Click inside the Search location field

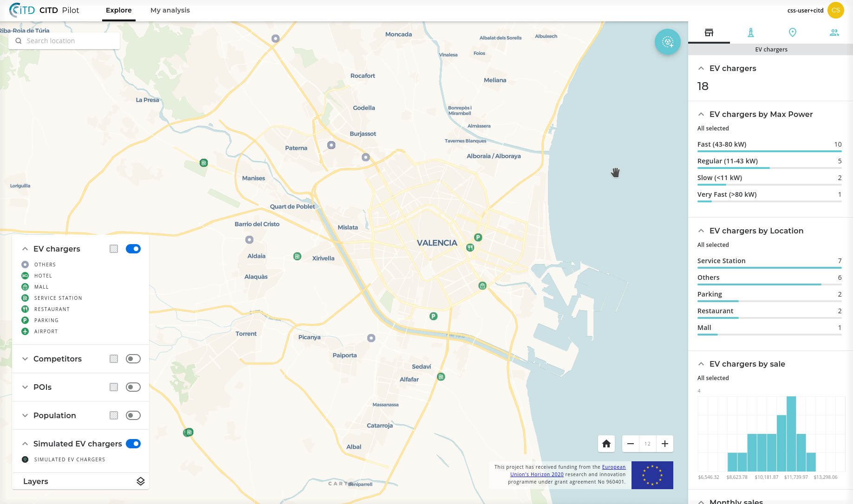tap(64, 41)
